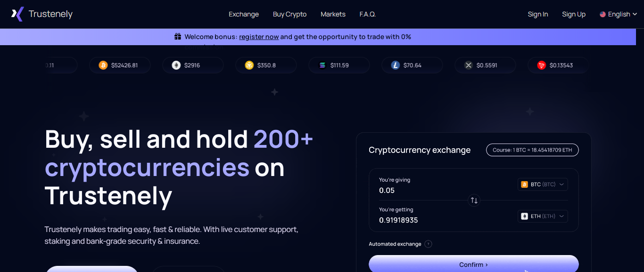
Task: Swap giving and getting currencies
Action: point(474,200)
